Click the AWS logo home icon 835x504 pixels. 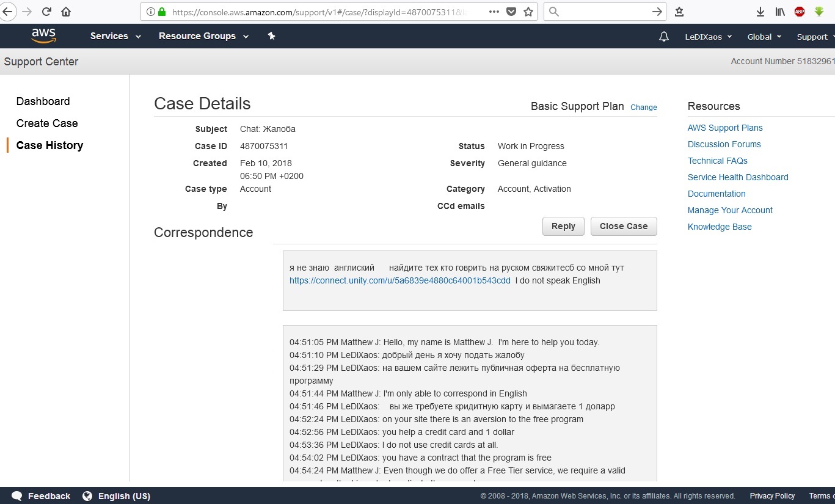(44, 36)
